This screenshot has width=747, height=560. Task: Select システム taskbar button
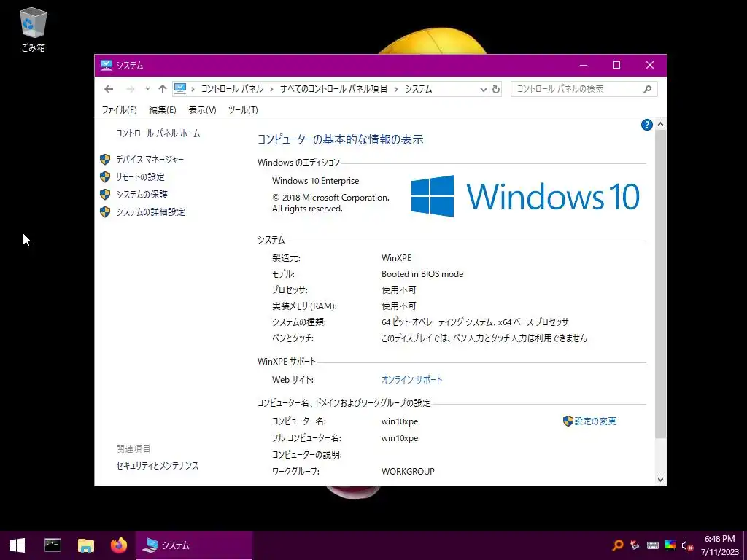[x=194, y=545]
